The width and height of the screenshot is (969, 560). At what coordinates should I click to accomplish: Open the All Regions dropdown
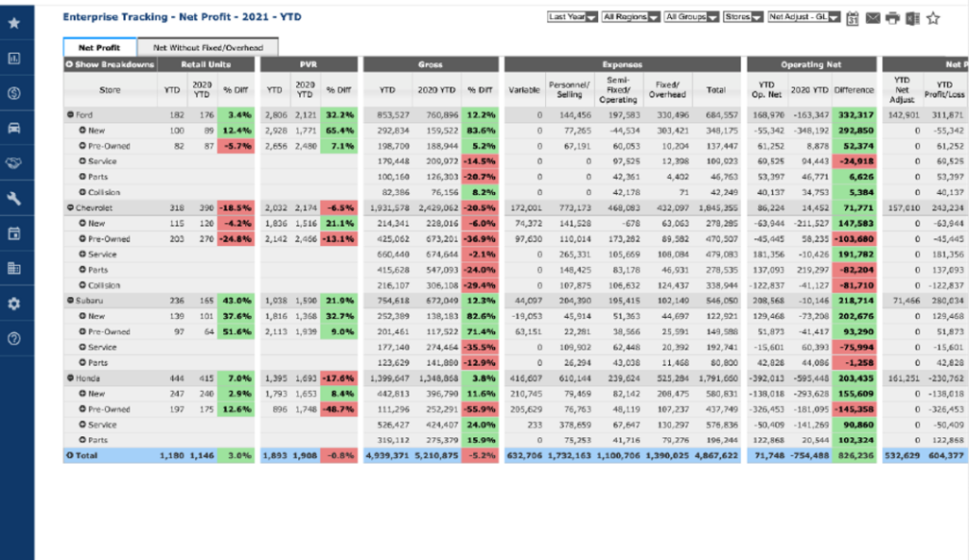(630, 17)
